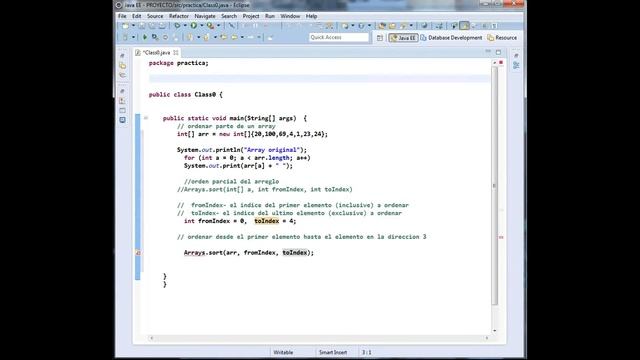Switch to the Resource perspective
The image size is (640, 360).
pos(502,38)
